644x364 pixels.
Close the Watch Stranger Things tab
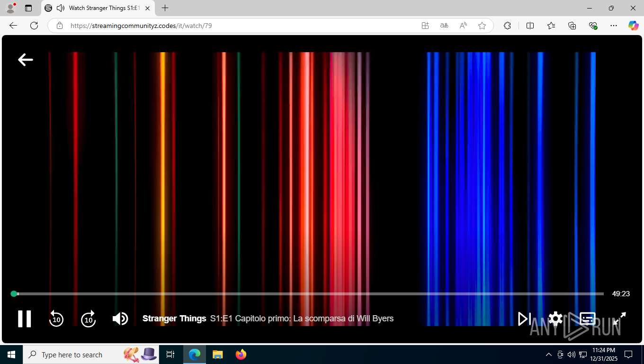148,8
